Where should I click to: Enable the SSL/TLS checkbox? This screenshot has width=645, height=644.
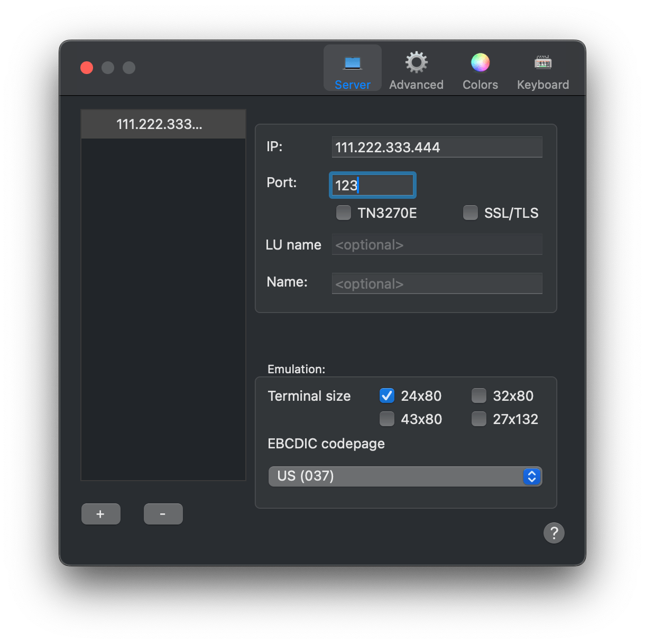coord(470,213)
